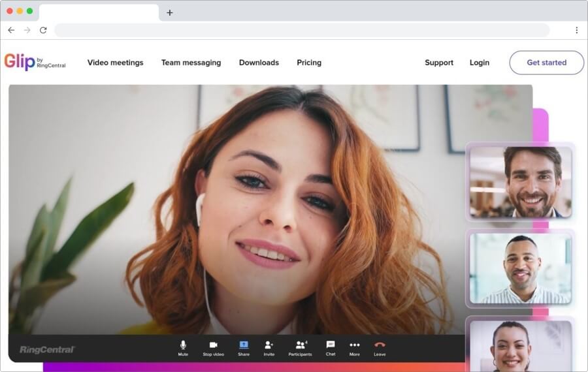Open the More options menu

point(354,348)
